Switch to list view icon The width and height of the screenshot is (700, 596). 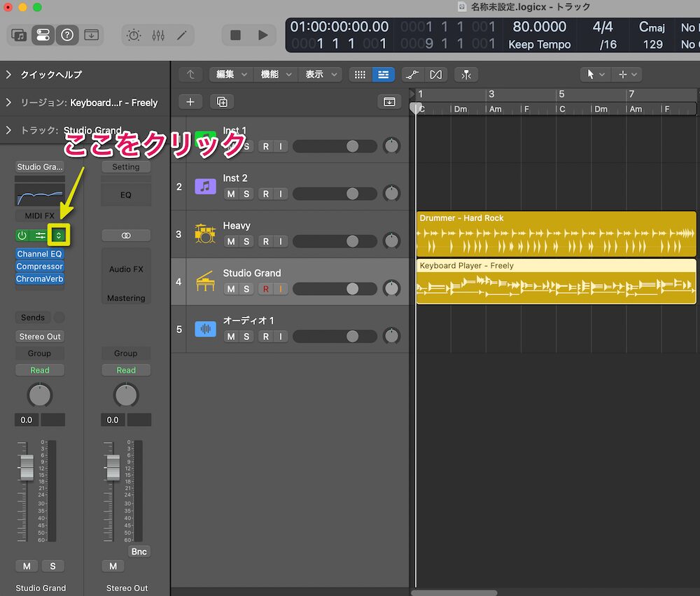pyautogui.click(x=384, y=74)
